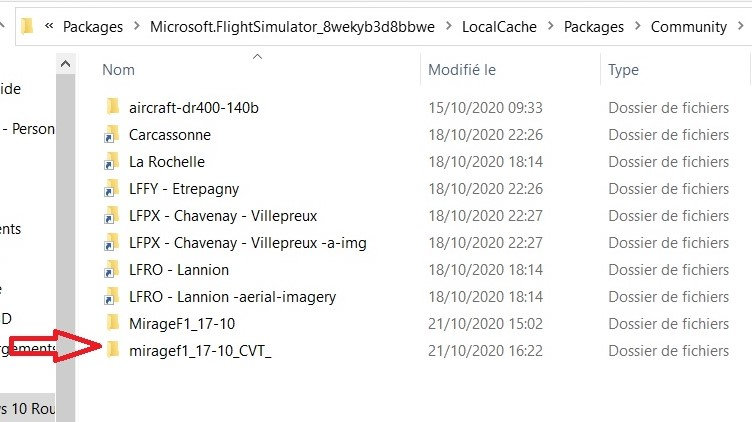Go to the LocalCache breadcrumb segment

[x=499, y=27]
